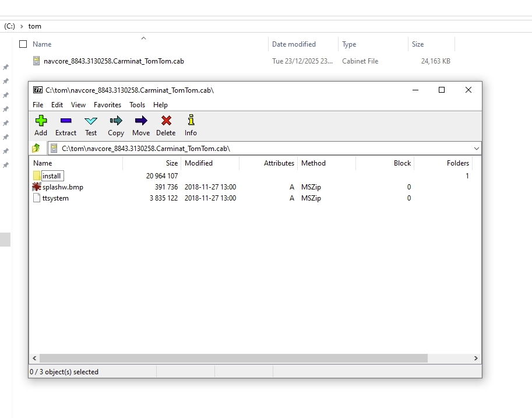The image size is (532, 418).
Task: Click the scroll right arrow in 7-Zip
Action: click(475, 358)
